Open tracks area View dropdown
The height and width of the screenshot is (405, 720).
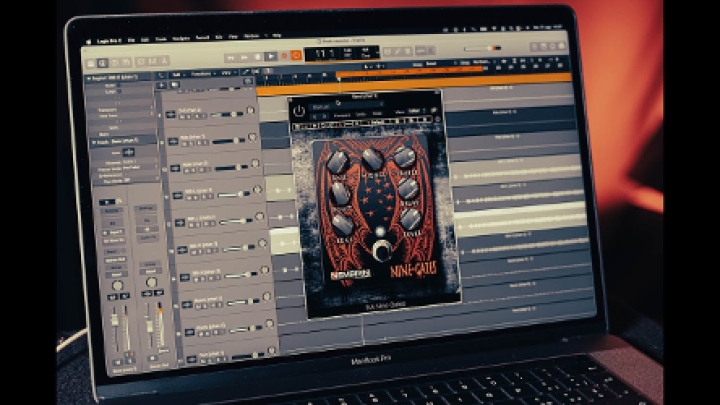pos(227,73)
